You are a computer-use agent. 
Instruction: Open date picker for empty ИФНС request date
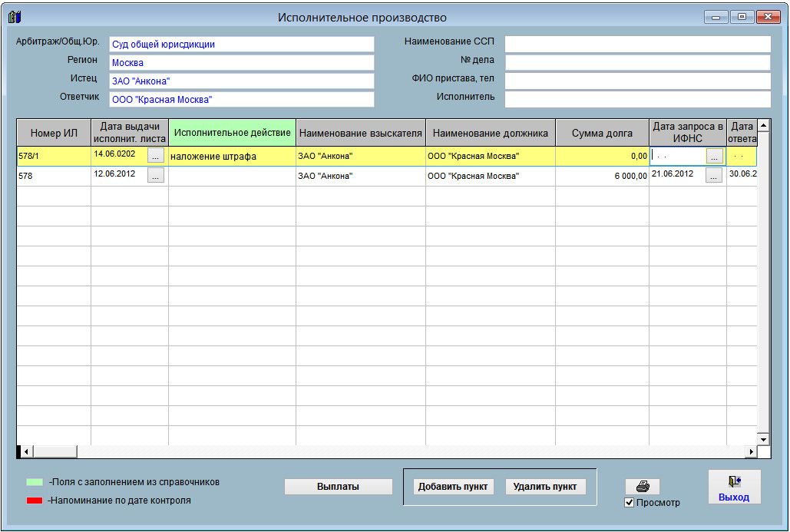[x=714, y=156]
